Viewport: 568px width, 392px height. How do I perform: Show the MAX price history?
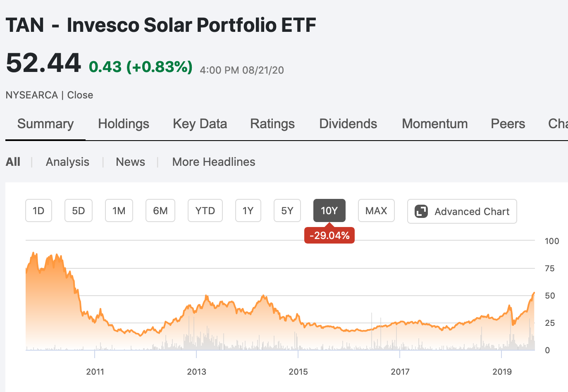coord(376,211)
